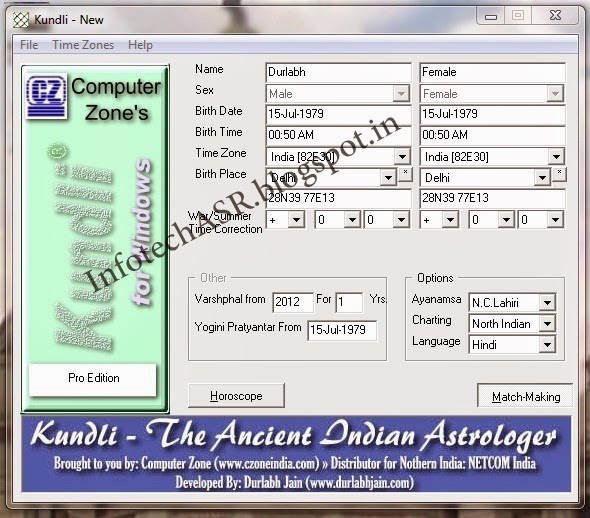Click the male Birth Date field
The image size is (590, 518).
(x=338, y=114)
